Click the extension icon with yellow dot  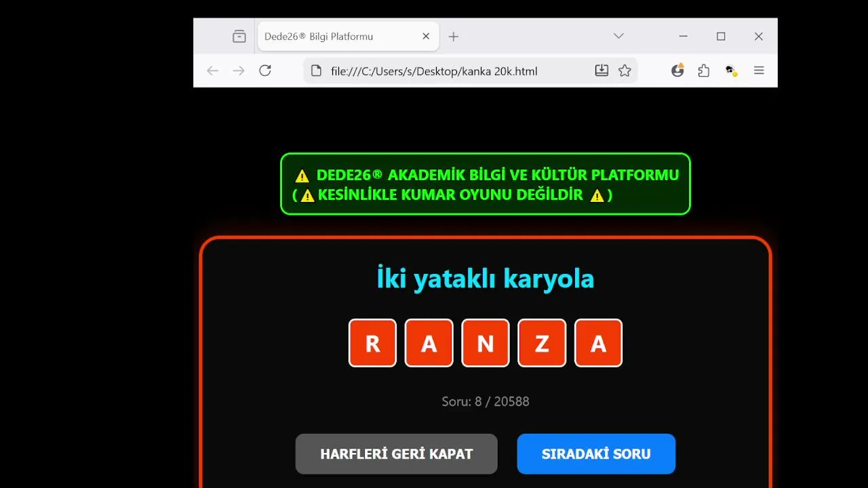(x=731, y=70)
